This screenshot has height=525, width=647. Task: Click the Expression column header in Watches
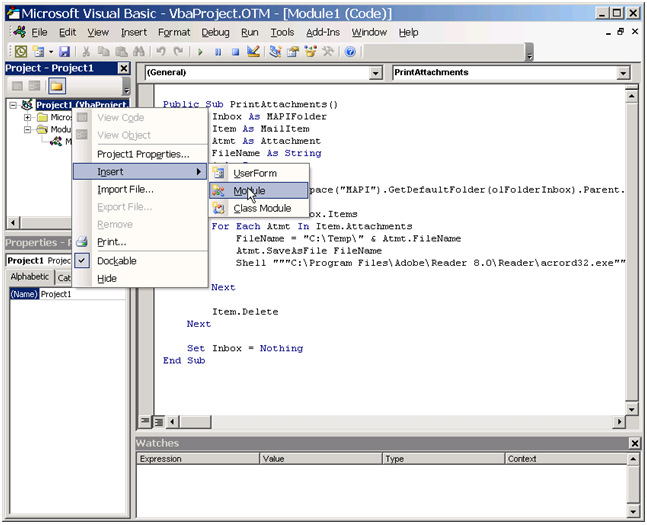coord(198,459)
